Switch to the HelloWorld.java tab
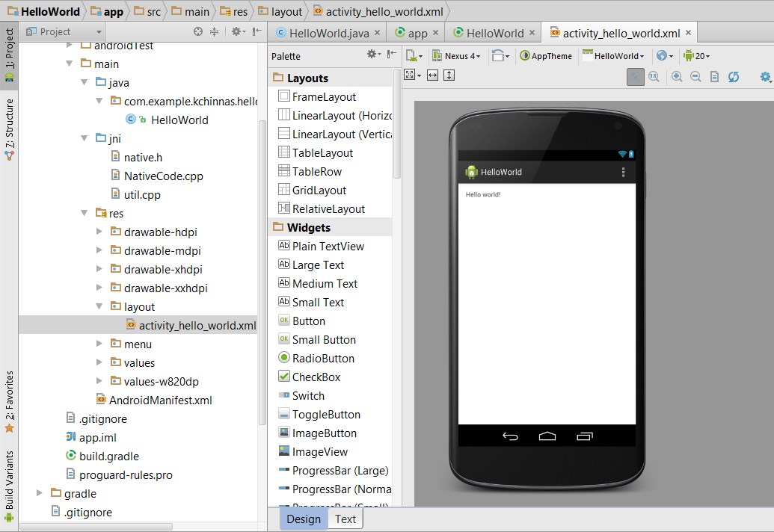 click(x=328, y=33)
